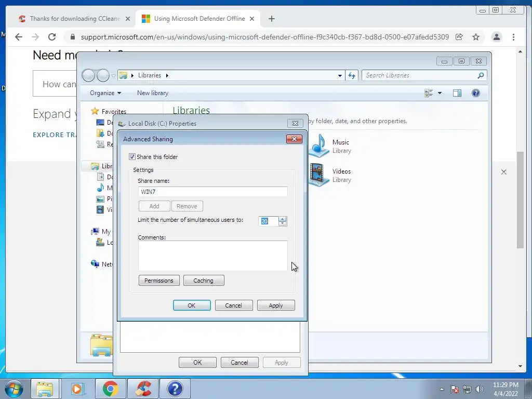This screenshot has width=532, height=399.
Task: Click New library in Explorer toolbar
Action: pyautogui.click(x=153, y=93)
